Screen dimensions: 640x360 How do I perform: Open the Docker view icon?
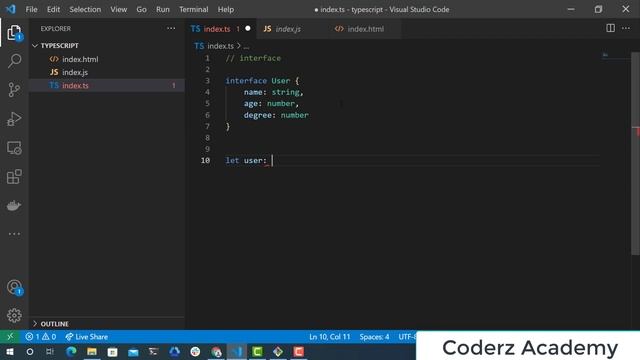tap(14, 205)
